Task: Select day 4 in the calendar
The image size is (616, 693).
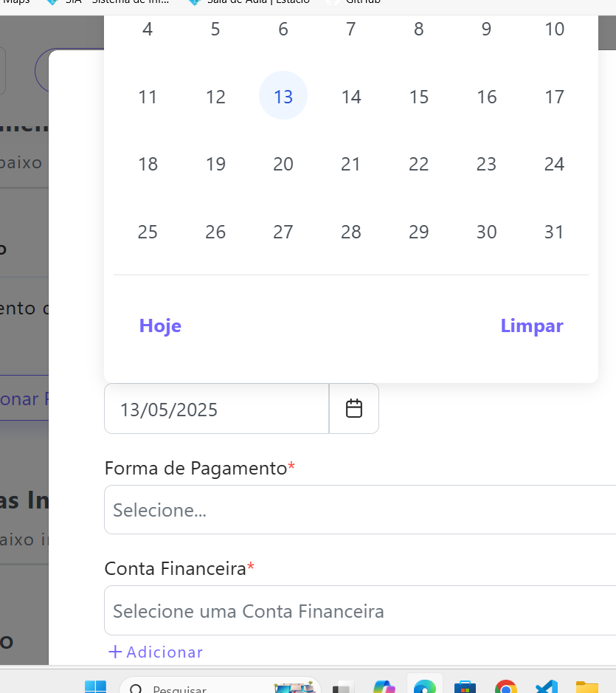Action: click(x=148, y=30)
